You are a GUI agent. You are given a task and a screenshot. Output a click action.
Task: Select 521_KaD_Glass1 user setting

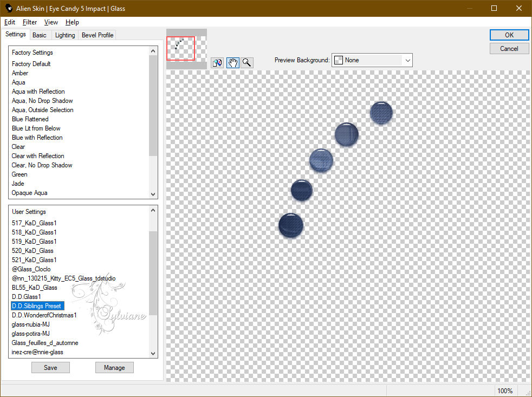(34, 260)
